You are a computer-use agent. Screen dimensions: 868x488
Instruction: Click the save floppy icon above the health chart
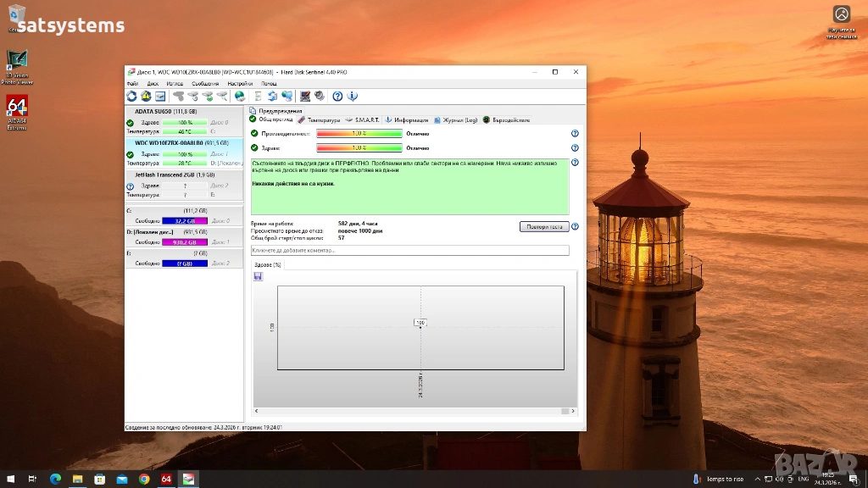click(x=258, y=276)
